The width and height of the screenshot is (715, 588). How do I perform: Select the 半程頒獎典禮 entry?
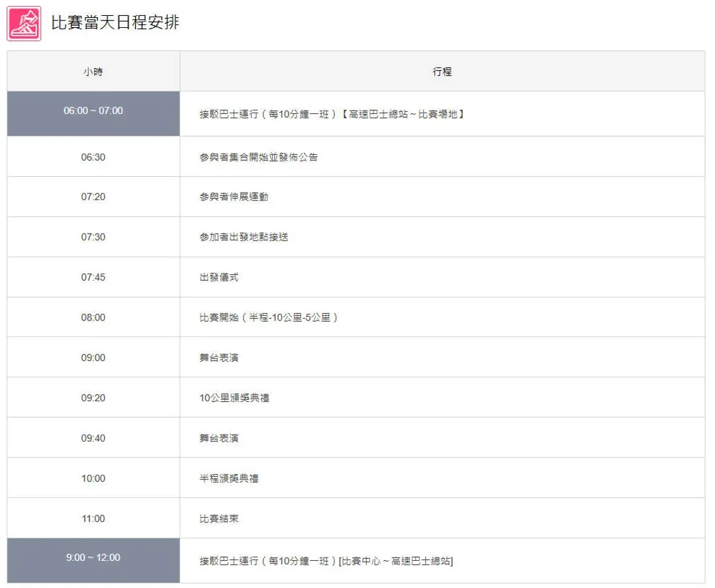[228, 478]
